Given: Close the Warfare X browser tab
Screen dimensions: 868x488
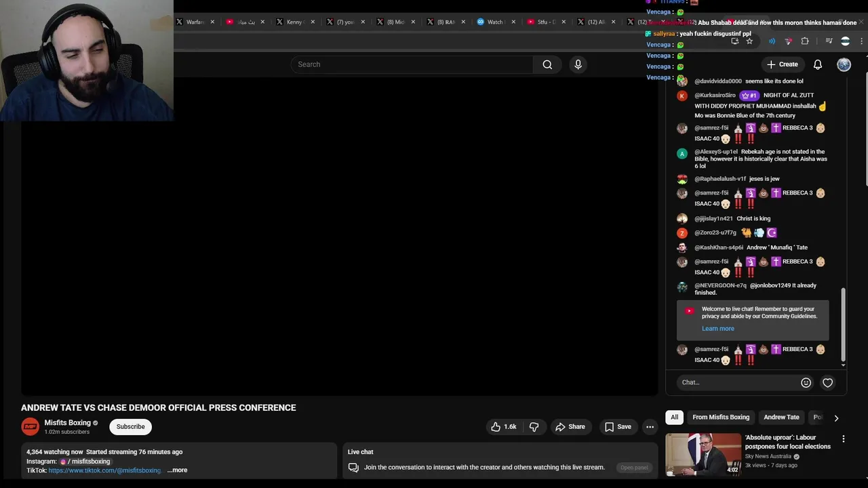Looking at the screenshot, I should pyautogui.click(x=212, y=22).
